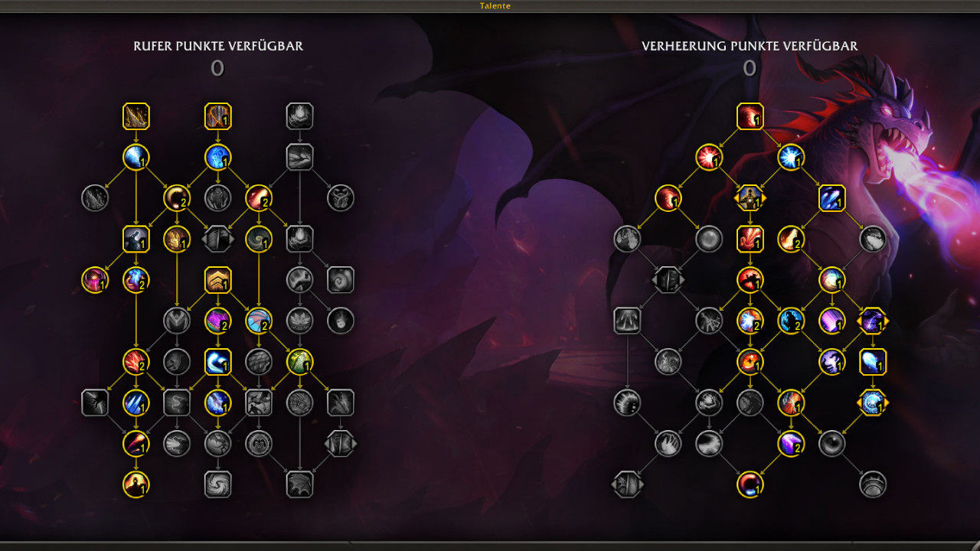Open the blue-swirl octagonal choice node
980x551 pixels.
[873, 403]
